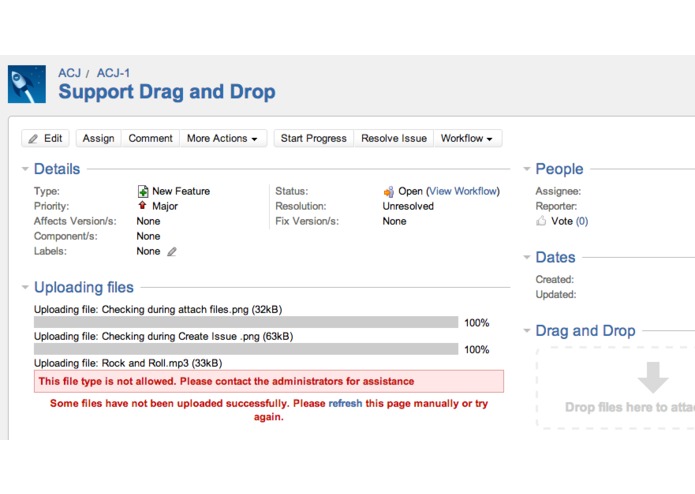Click the file type not allowed error box

point(269,381)
